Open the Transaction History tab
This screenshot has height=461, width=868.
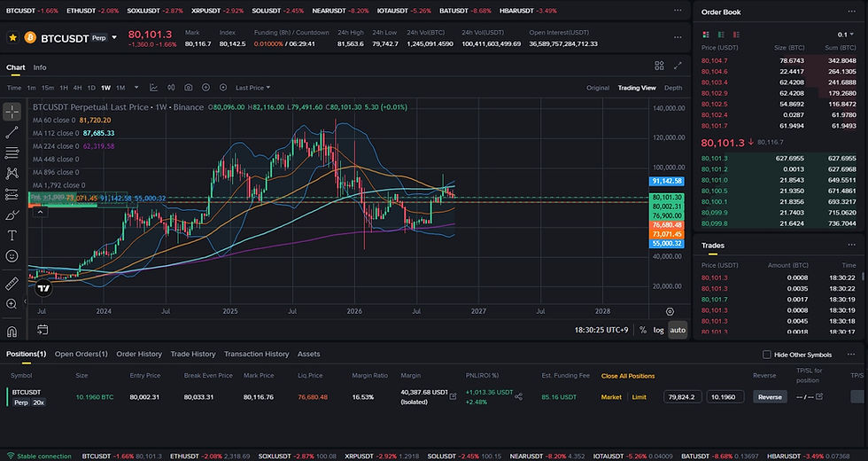(256, 354)
